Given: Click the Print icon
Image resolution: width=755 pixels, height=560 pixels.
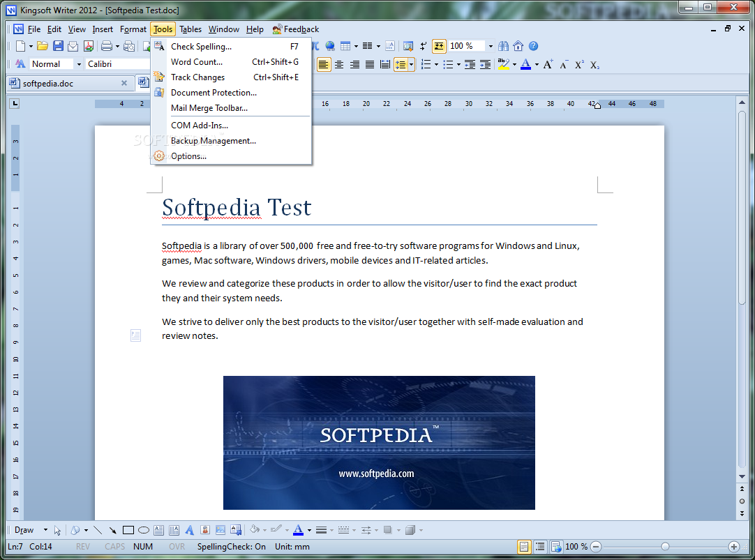Looking at the screenshot, I should (107, 46).
